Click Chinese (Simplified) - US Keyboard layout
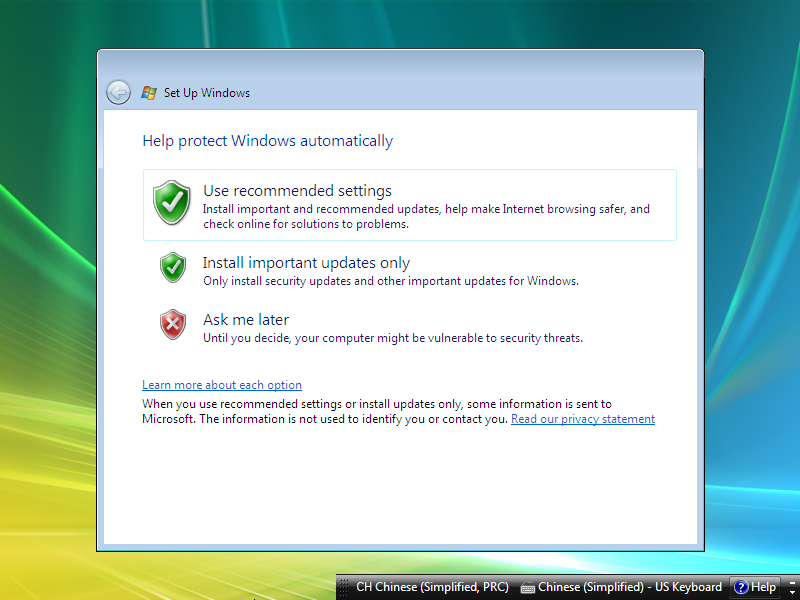The width and height of the screenshot is (800, 600). tap(630, 587)
